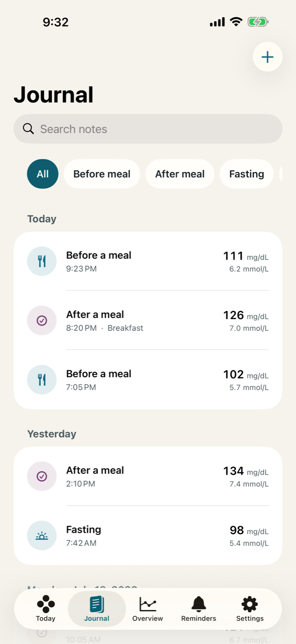Select the All filter chip
The width and height of the screenshot is (296, 644).
click(43, 174)
